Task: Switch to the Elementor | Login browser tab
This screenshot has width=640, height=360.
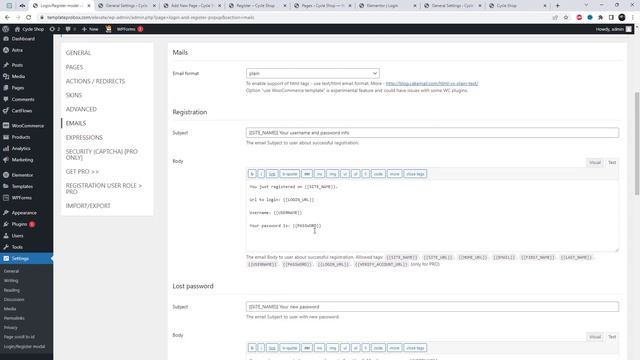Action: click(x=387, y=6)
